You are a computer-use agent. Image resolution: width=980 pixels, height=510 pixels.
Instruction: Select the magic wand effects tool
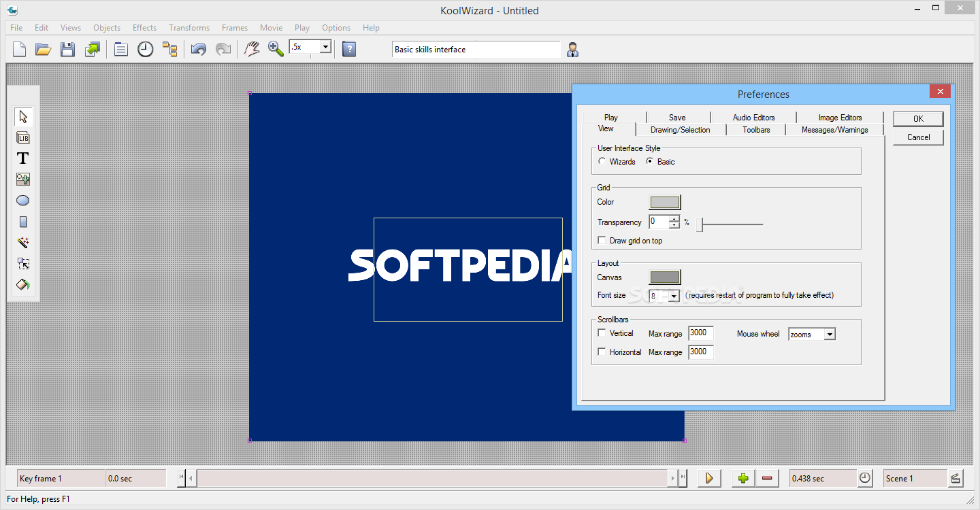coord(23,243)
